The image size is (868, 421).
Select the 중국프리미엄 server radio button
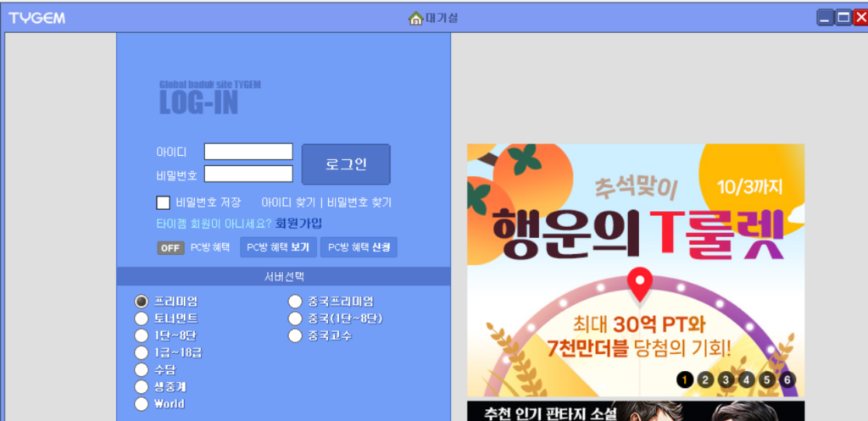[295, 302]
